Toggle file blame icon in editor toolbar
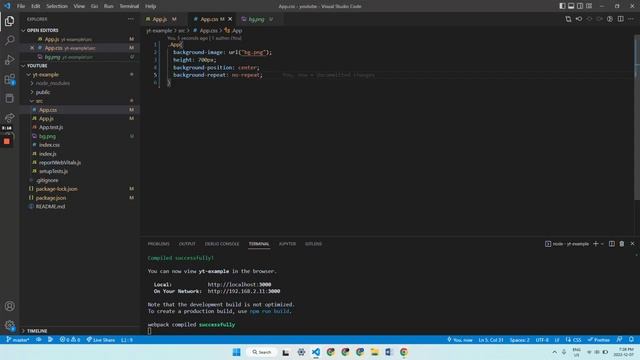The height and width of the screenshot is (360, 640). [610, 19]
